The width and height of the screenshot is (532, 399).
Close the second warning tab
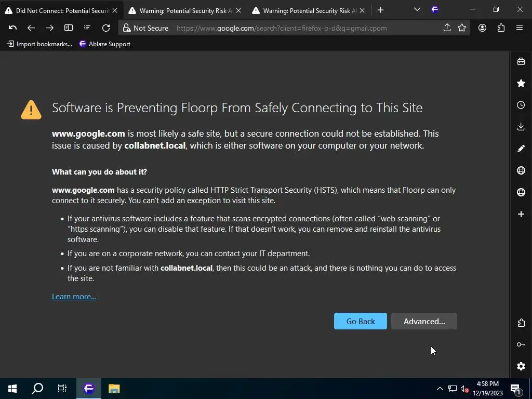pyautogui.click(x=238, y=10)
